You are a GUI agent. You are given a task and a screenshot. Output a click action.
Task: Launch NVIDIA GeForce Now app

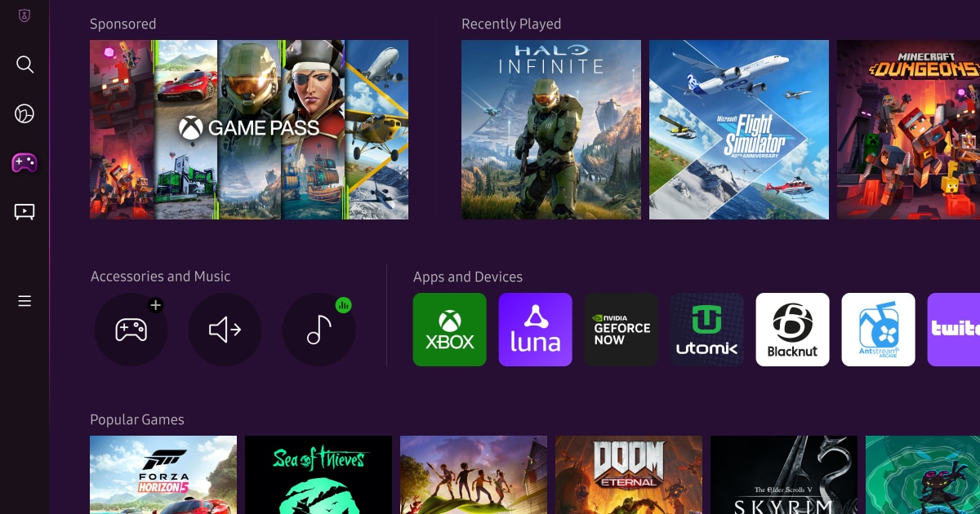click(621, 330)
